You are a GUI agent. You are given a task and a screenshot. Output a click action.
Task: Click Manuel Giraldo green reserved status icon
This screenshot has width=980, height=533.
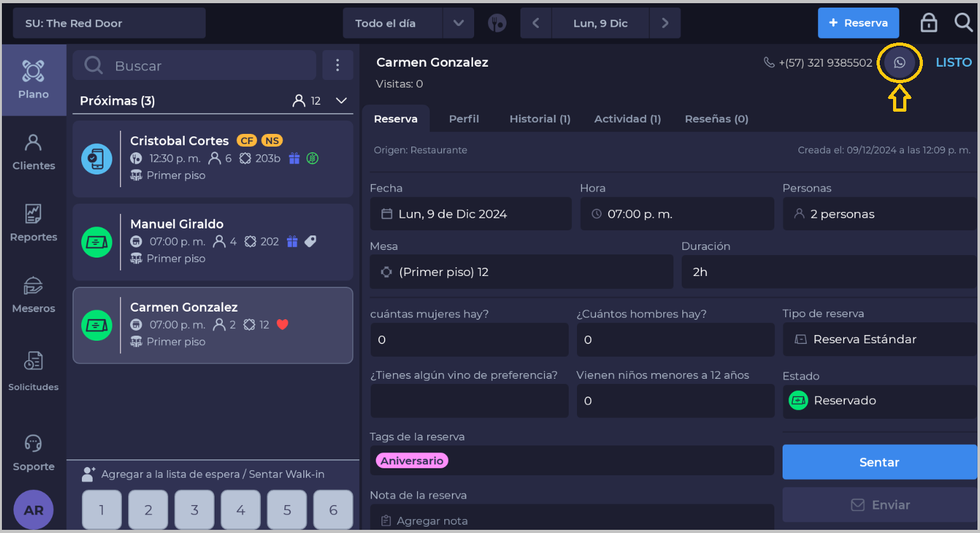96,242
